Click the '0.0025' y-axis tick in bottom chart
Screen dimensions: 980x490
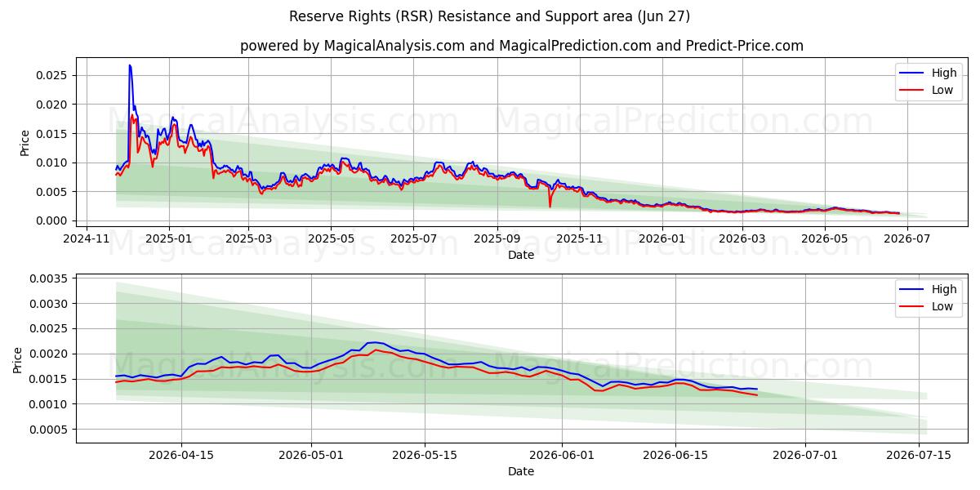click(50, 329)
